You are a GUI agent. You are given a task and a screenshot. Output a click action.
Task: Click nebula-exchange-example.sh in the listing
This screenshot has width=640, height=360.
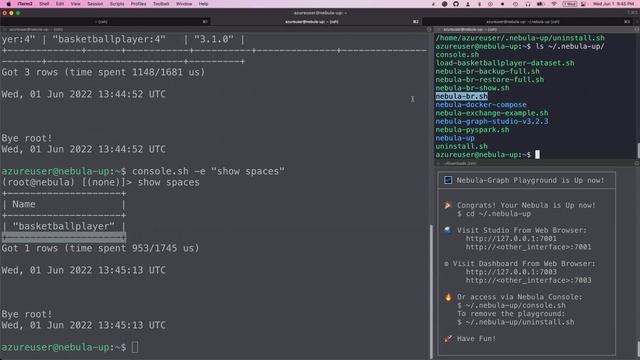coord(492,113)
